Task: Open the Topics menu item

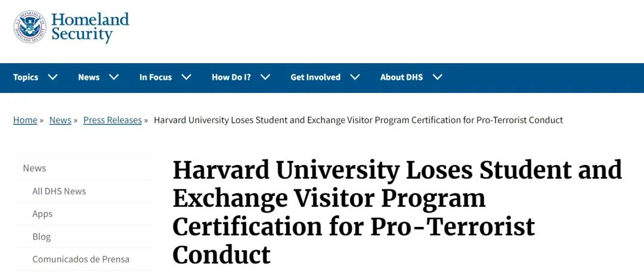Action: 26,77
